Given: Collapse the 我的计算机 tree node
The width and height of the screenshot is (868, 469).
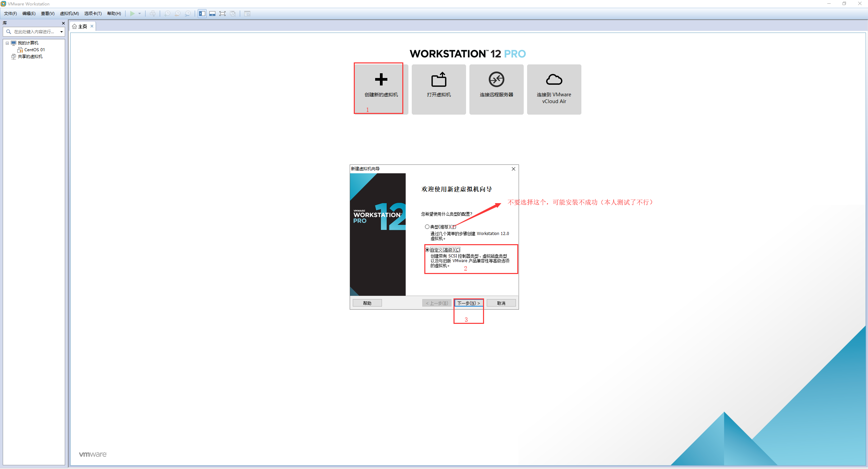Looking at the screenshot, I should [x=7, y=43].
